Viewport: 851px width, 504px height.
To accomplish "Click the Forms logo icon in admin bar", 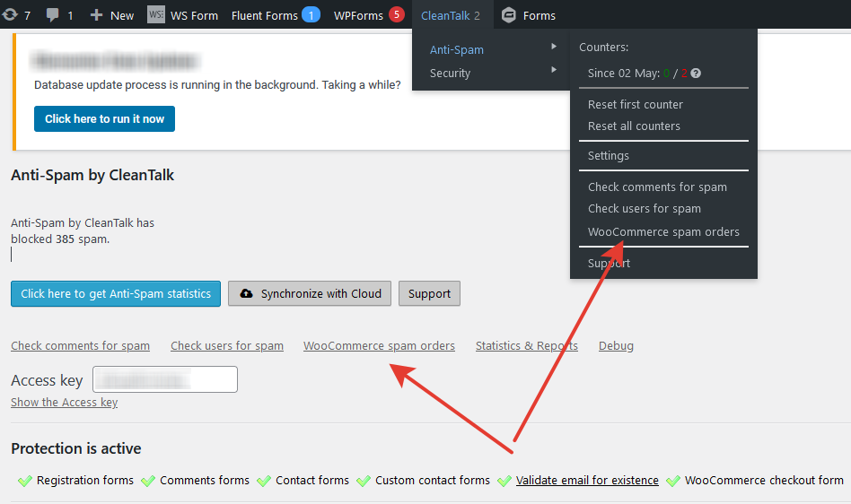I will pos(509,15).
